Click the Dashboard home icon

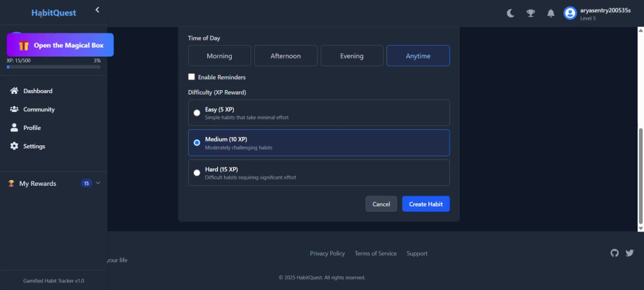point(14,91)
